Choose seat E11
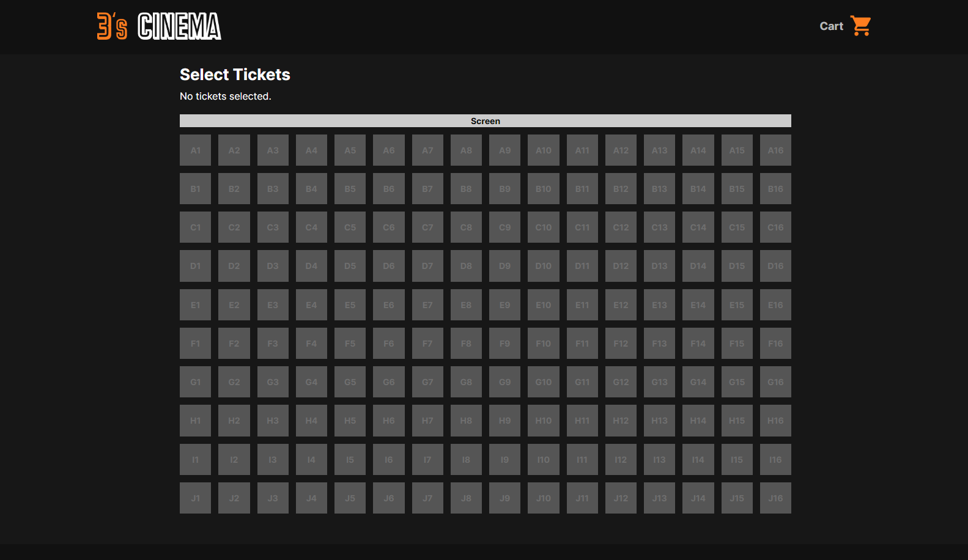This screenshot has height=560, width=968. [582, 305]
